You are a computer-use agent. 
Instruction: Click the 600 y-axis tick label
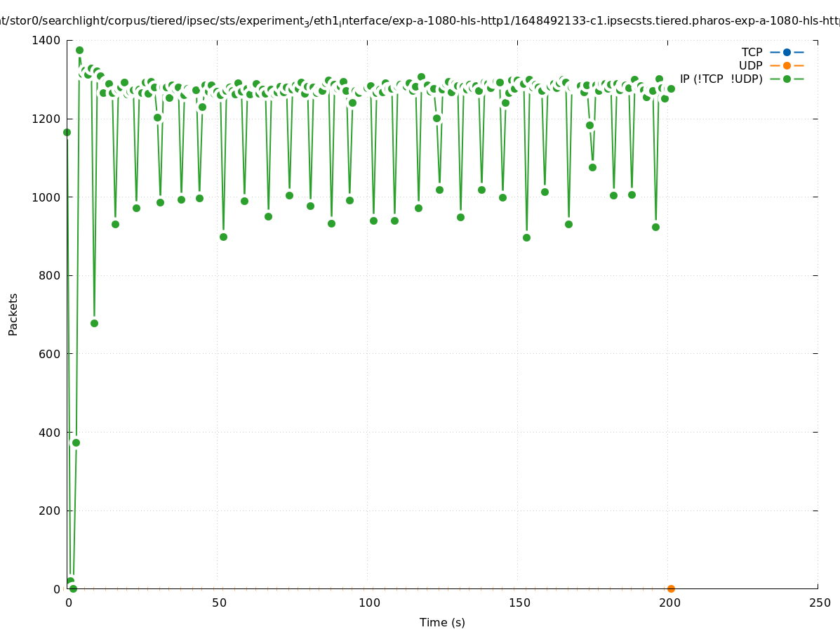click(x=50, y=354)
